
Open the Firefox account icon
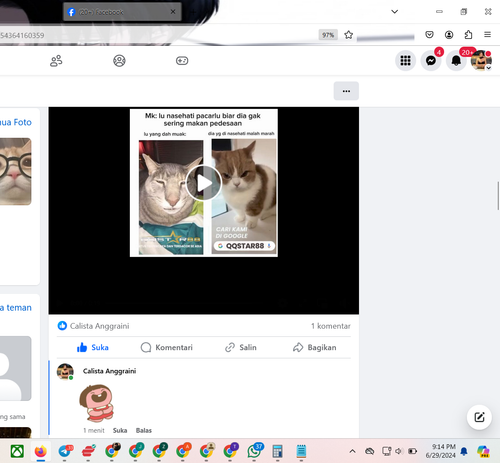[449, 35]
